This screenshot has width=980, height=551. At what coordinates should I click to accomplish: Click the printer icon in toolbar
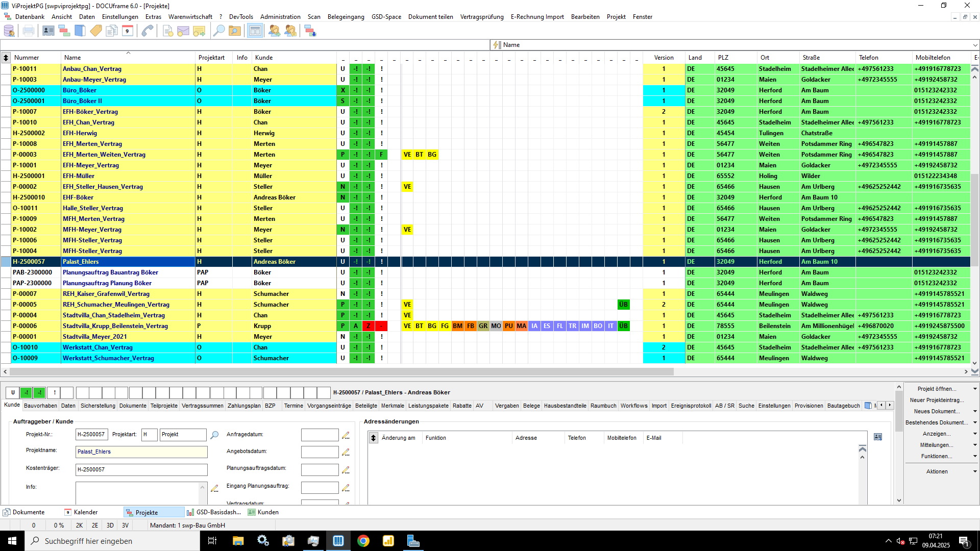click(x=29, y=31)
